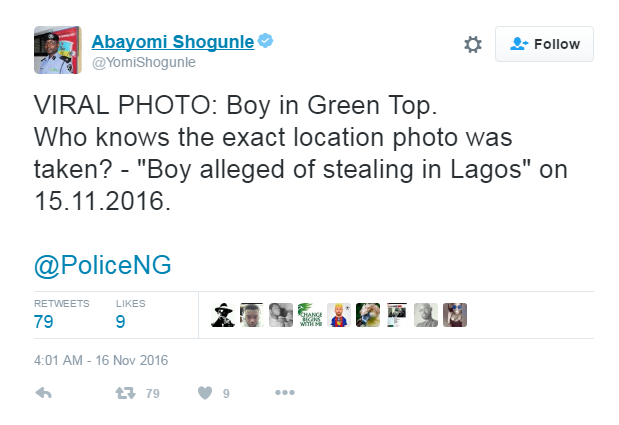Open the three-dots more options menu
Image resolution: width=619 pixels, height=425 pixels.
(x=284, y=393)
